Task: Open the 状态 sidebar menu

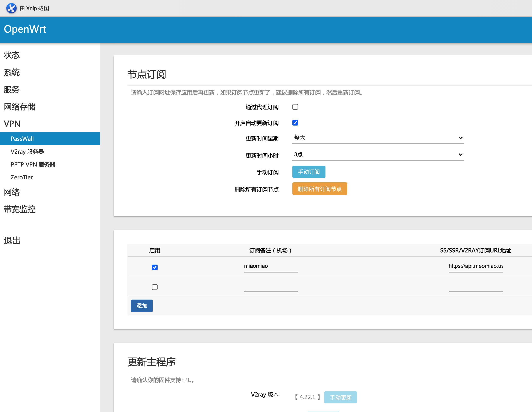Action: click(x=12, y=55)
